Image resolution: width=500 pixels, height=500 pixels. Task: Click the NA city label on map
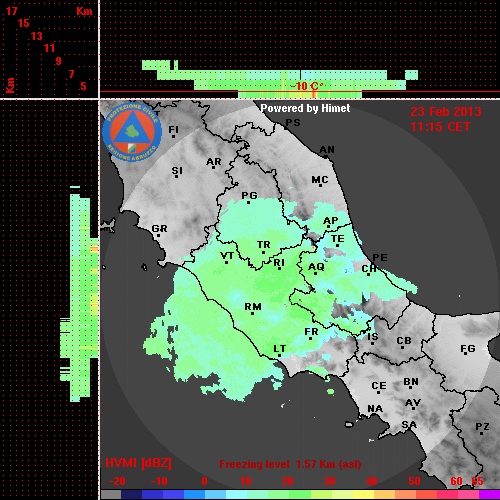[x=375, y=409]
